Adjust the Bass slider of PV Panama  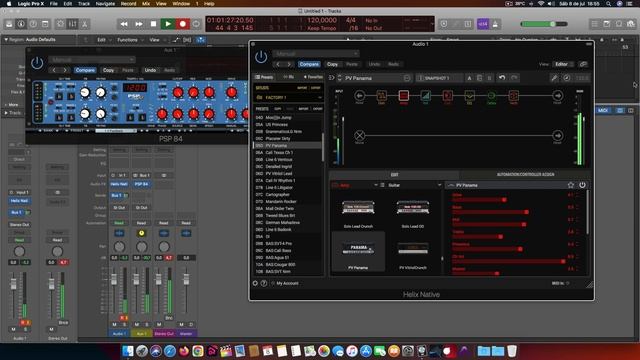[x=490, y=212]
